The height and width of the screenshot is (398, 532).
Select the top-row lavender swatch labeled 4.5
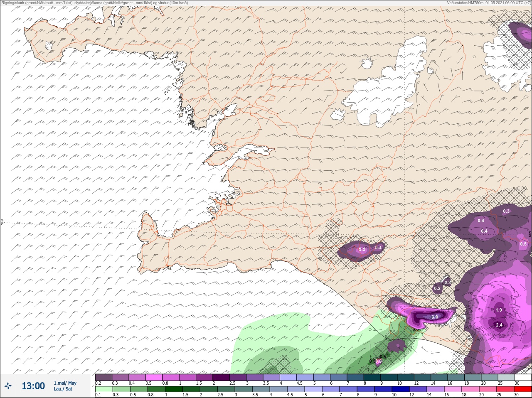(305, 377)
